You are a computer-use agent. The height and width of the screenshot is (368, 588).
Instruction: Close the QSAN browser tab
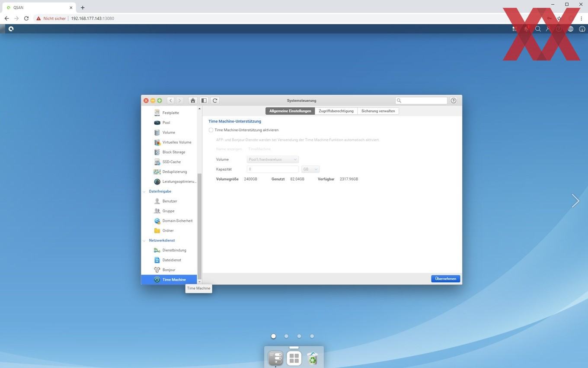coord(71,7)
